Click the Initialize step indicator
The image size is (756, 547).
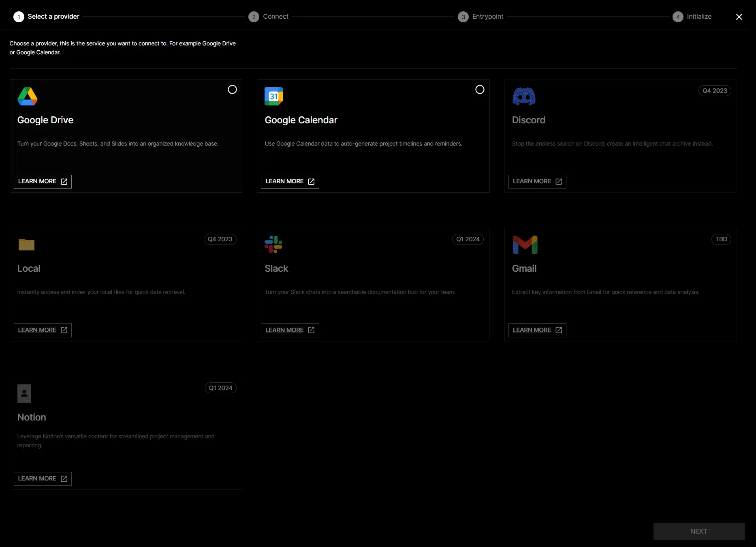[x=692, y=17]
